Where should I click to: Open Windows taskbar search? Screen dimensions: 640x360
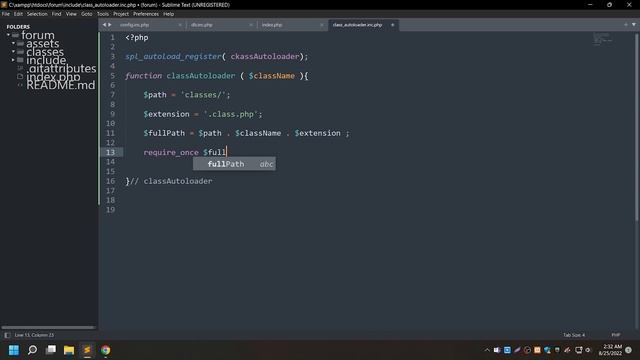point(32,350)
